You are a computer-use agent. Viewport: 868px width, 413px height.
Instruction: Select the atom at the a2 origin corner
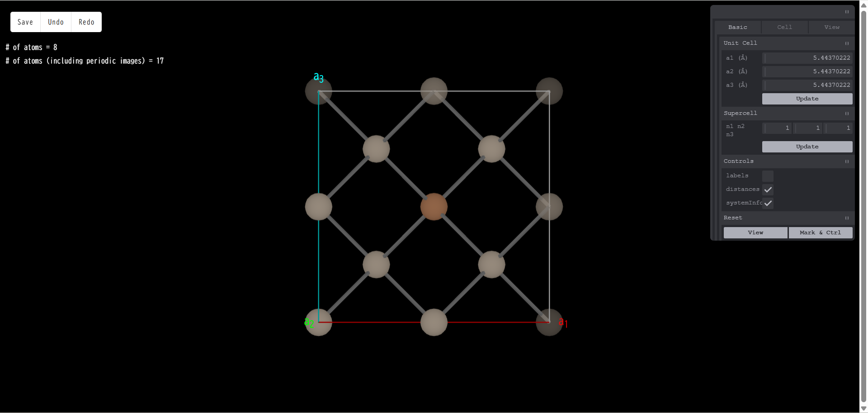click(x=318, y=322)
